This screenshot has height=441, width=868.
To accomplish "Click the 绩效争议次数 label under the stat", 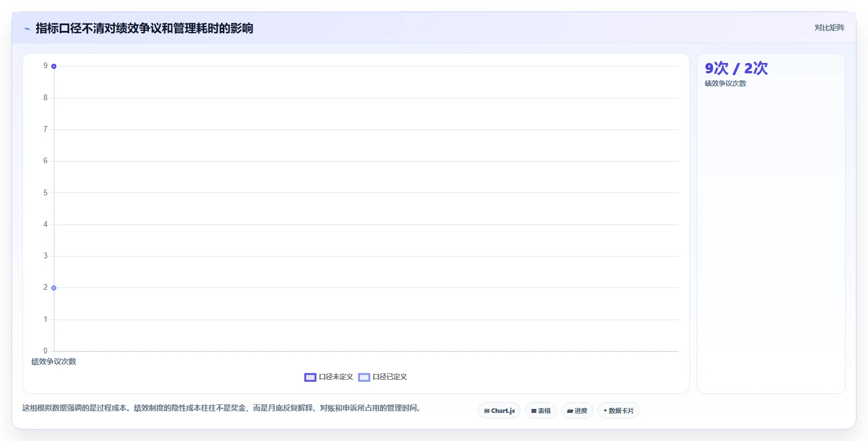I will pyautogui.click(x=725, y=84).
